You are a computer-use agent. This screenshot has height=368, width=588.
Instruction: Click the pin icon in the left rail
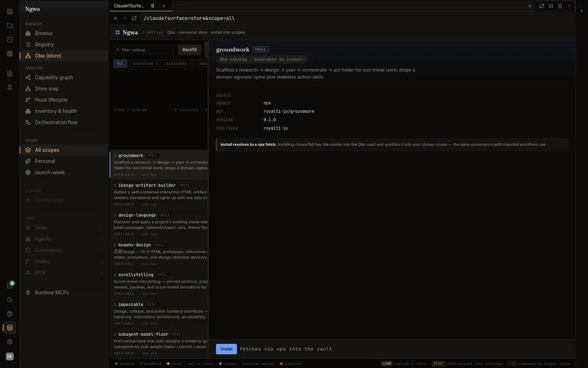tap(9, 87)
